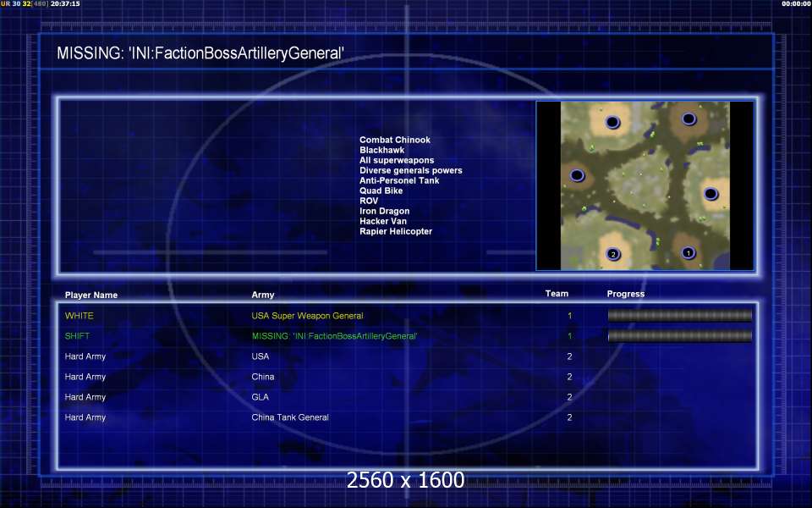The image size is (812, 508).
Task: Click 'USA Super Weapon General' army entry
Action: (x=307, y=316)
